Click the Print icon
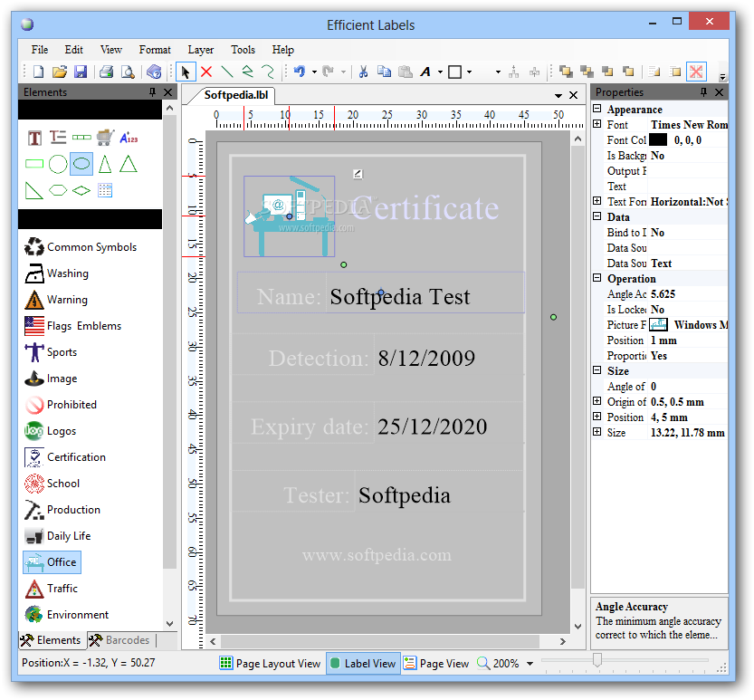The width and height of the screenshot is (754, 700). point(106,72)
